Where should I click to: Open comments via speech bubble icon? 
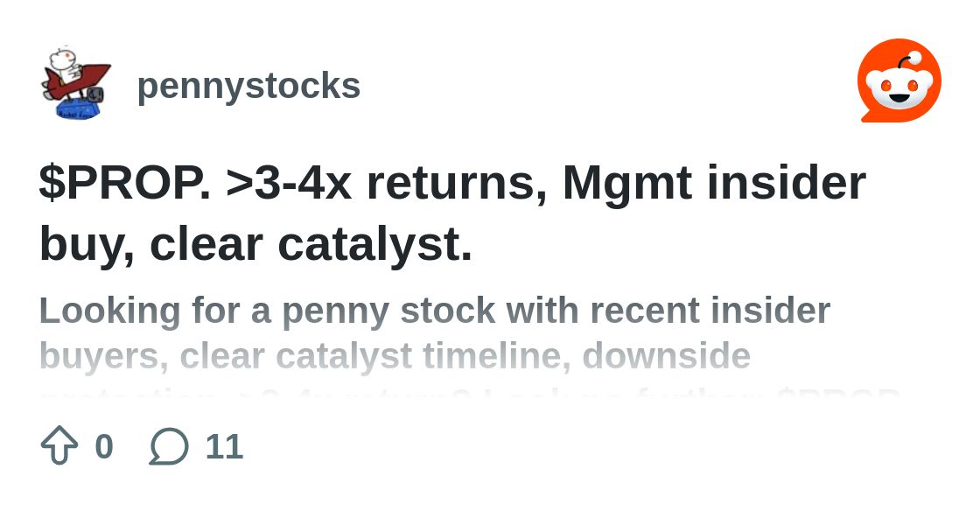pyautogui.click(x=169, y=446)
